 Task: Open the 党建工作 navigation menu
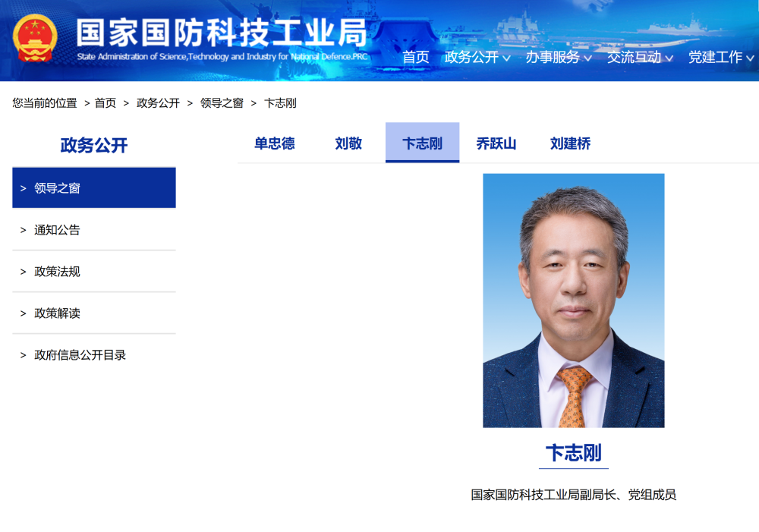click(716, 57)
